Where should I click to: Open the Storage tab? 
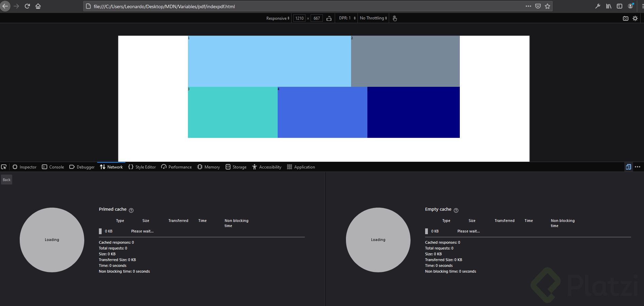pos(236,167)
